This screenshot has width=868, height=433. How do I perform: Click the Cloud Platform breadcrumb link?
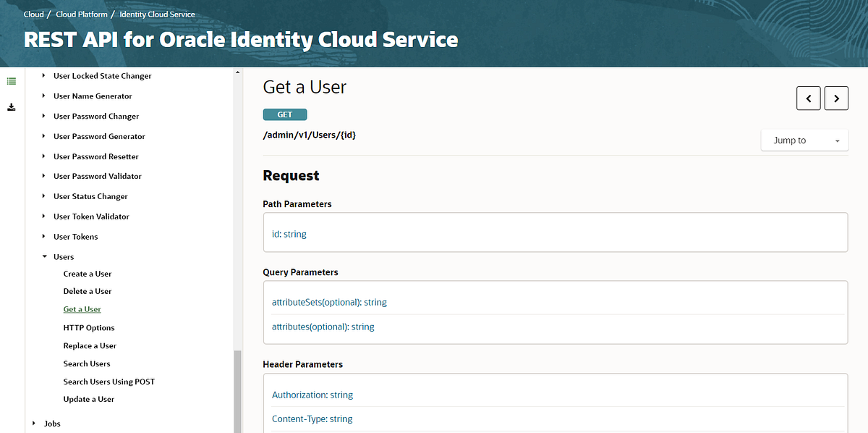[x=82, y=14]
